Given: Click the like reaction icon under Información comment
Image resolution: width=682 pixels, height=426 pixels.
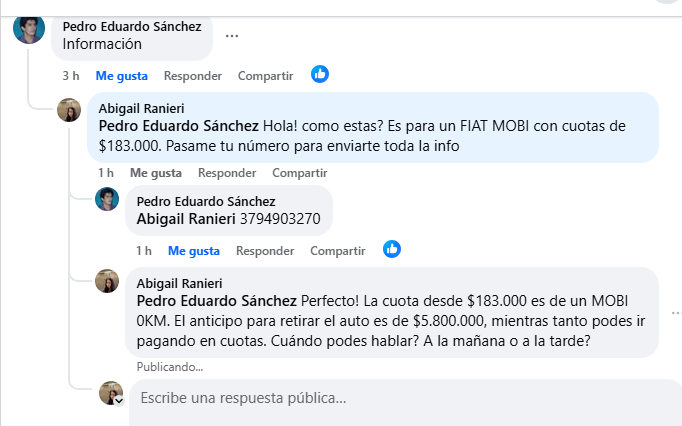Looking at the screenshot, I should [320, 74].
